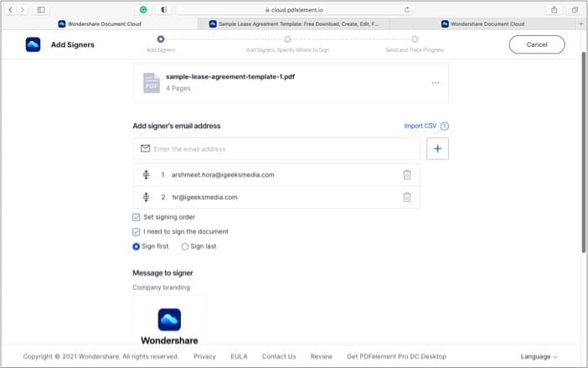Click the PDF file icon for sample-lease-agreement

[151, 82]
